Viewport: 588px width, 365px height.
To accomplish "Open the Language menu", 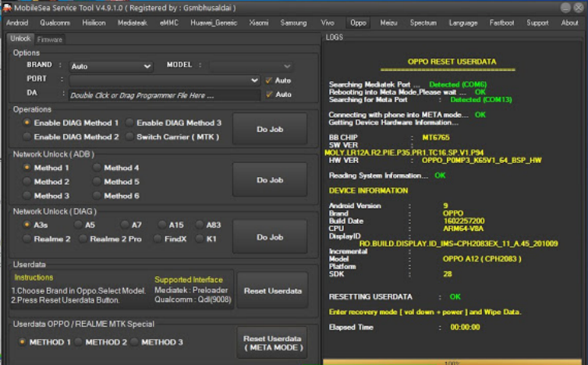I will 463,23.
